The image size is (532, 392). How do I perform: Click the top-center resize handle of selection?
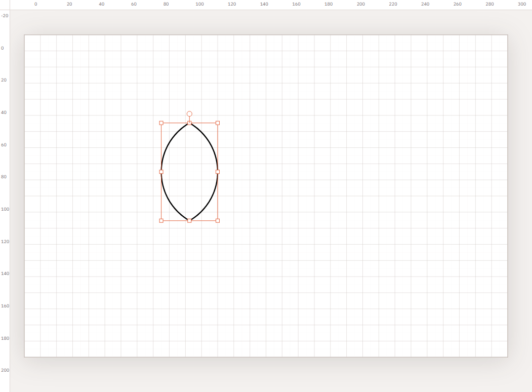[189, 123]
